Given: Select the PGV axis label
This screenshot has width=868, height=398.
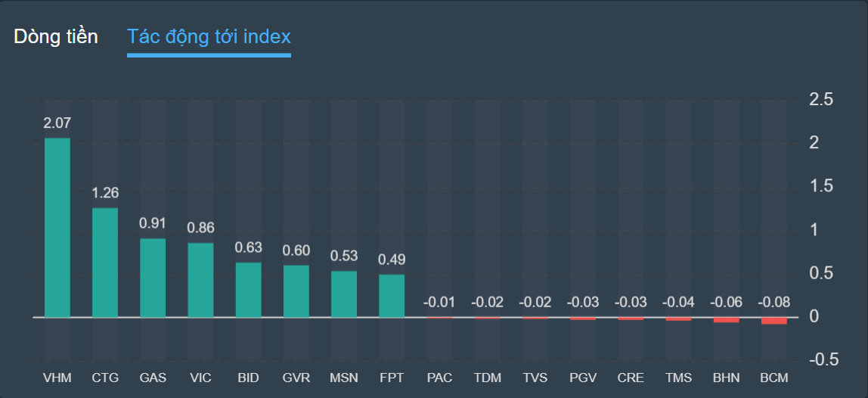Looking at the screenshot, I should coord(583,378).
